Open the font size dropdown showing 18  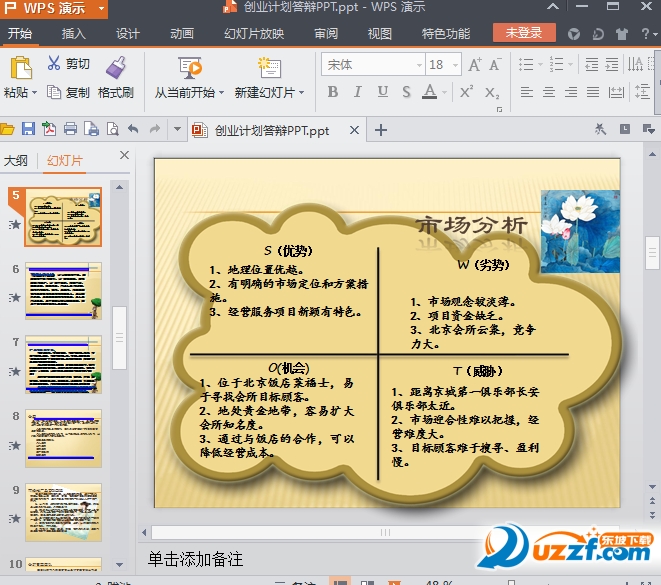(x=455, y=65)
